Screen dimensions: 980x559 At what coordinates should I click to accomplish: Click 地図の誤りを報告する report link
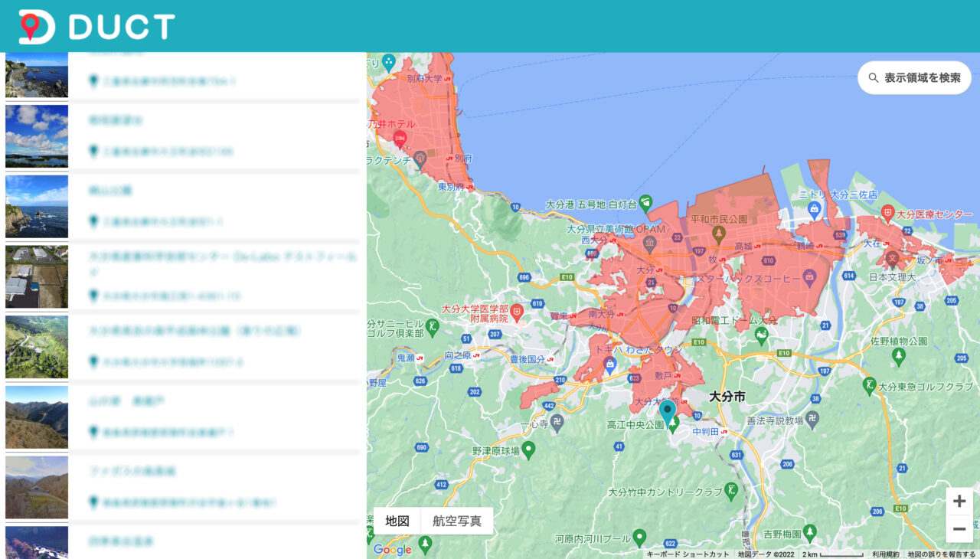coord(941,554)
